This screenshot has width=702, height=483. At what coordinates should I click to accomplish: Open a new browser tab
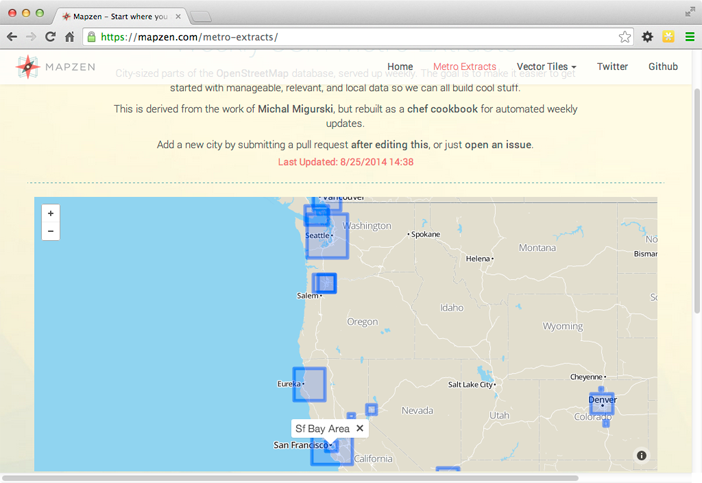[x=201, y=17]
